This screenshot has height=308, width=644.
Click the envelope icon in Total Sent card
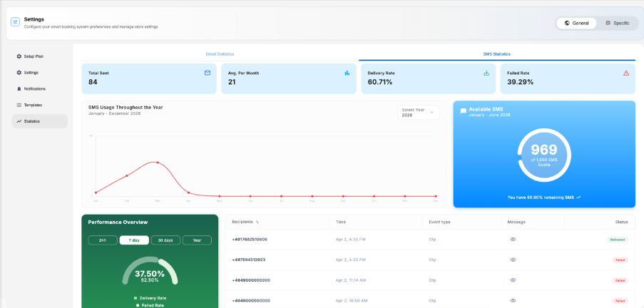pyautogui.click(x=208, y=73)
